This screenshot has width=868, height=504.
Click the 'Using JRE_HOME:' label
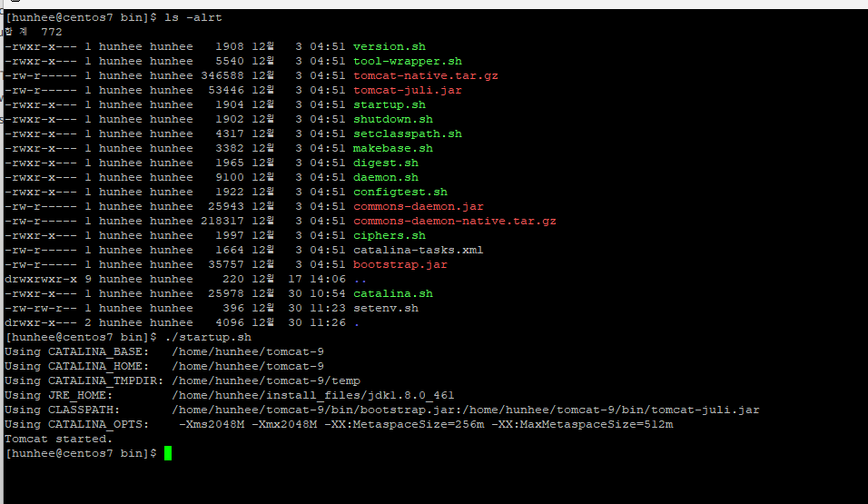coord(59,395)
